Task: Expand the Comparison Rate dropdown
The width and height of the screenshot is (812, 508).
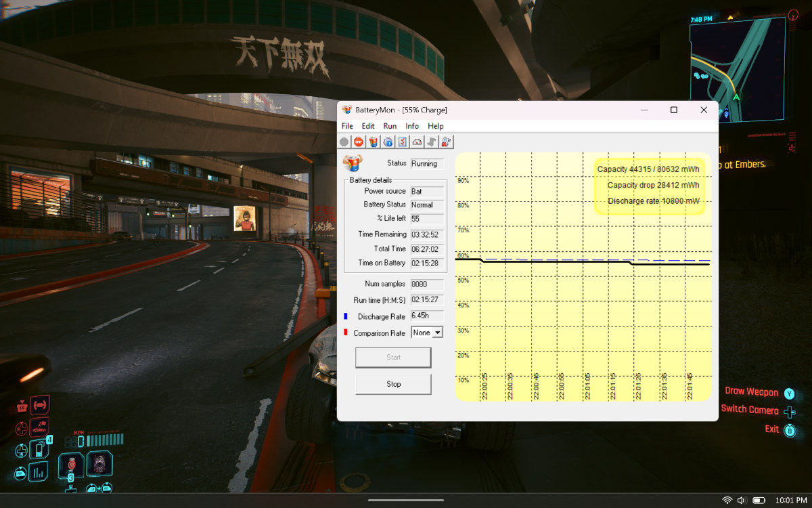Action: pos(437,333)
